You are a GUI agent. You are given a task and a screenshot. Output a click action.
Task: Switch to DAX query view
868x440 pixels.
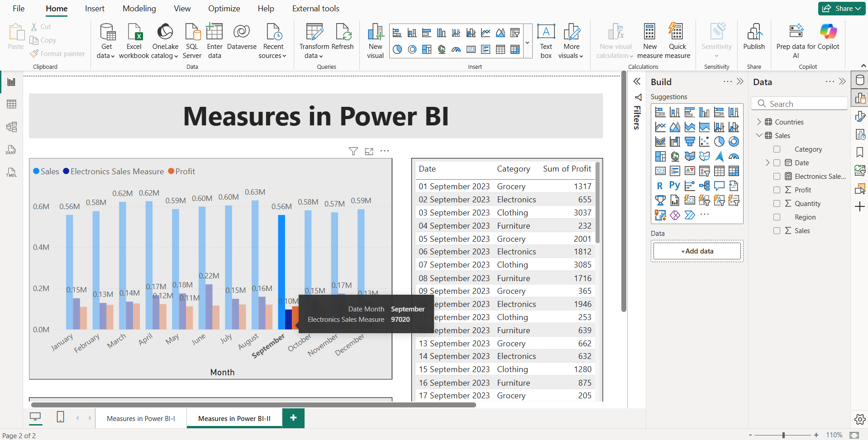[x=11, y=150]
